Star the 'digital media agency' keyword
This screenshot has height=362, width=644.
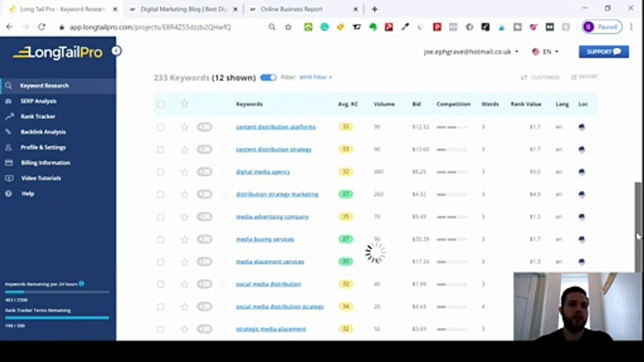[x=185, y=172]
